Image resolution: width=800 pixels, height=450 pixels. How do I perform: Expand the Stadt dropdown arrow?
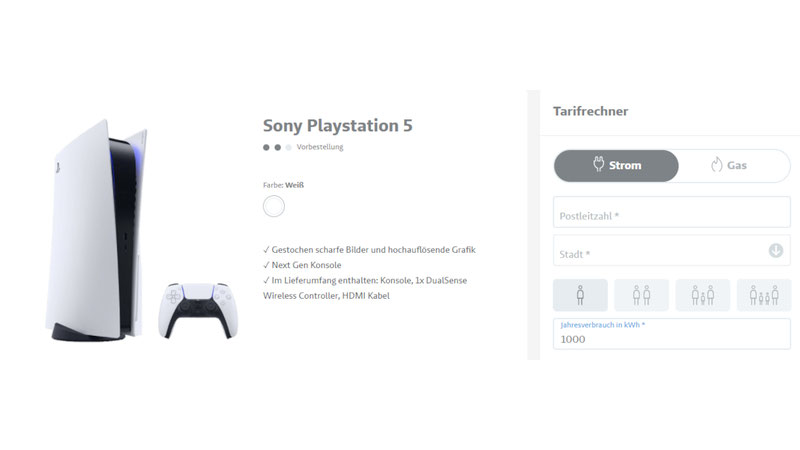776,251
